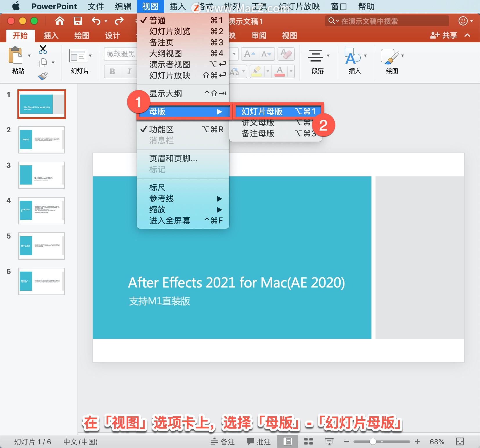
Task: Select Normal view button in status bar
Action: pos(288,442)
